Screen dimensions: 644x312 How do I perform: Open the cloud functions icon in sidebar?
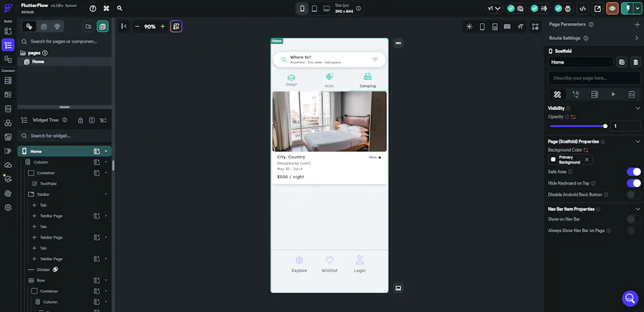click(x=8, y=165)
